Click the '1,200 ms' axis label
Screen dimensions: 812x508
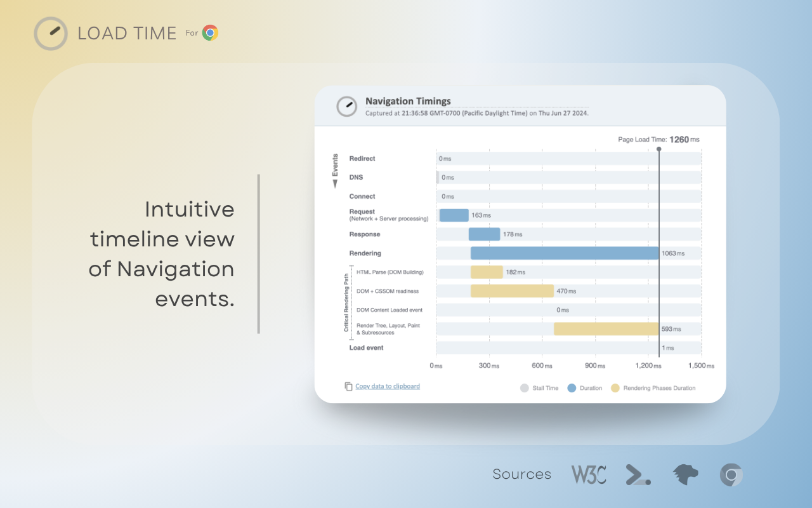tap(648, 366)
